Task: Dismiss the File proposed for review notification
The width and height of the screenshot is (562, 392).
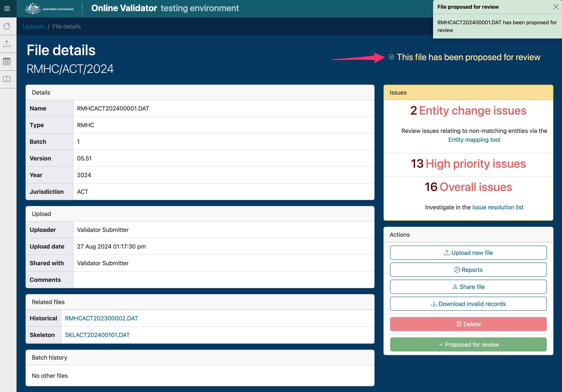Action: point(556,7)
